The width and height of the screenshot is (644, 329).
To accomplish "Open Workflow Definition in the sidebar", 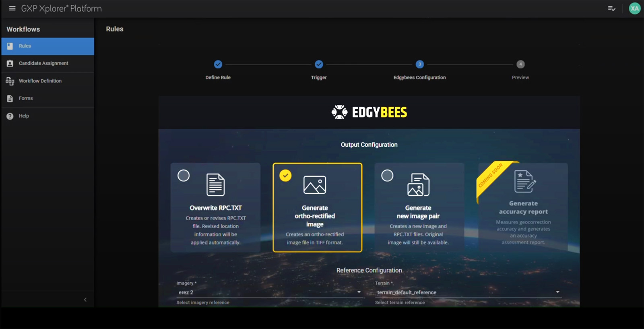I will tap(40, 81).
